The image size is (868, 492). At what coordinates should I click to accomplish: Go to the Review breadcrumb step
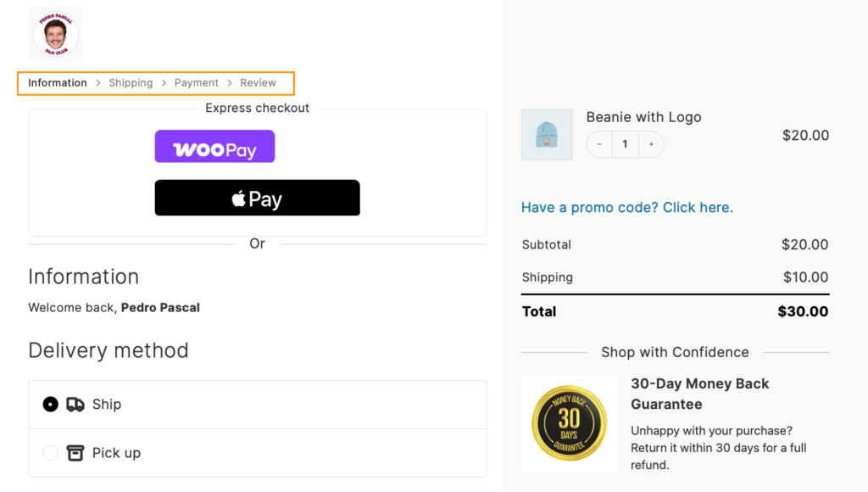[258, 83]
